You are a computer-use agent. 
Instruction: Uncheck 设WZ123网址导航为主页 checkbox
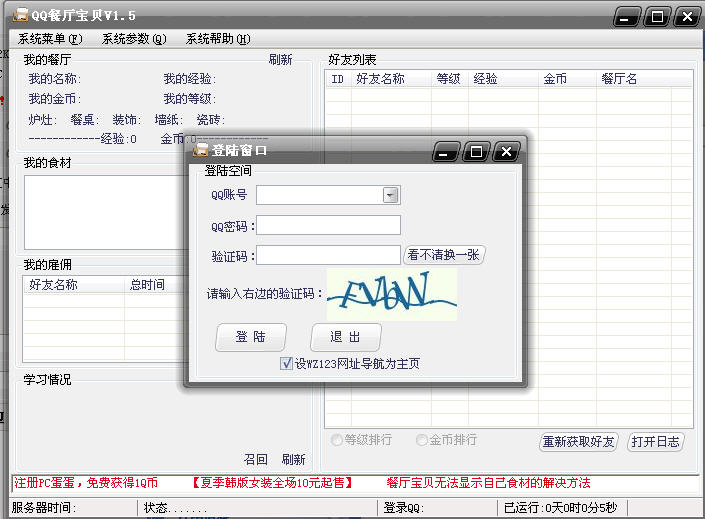(x=286, y=363)
